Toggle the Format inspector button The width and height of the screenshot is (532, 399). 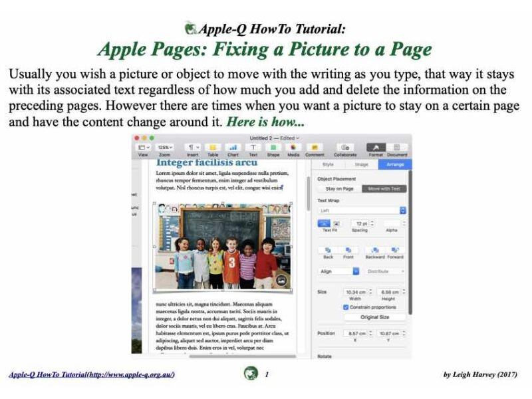[376, 147]
